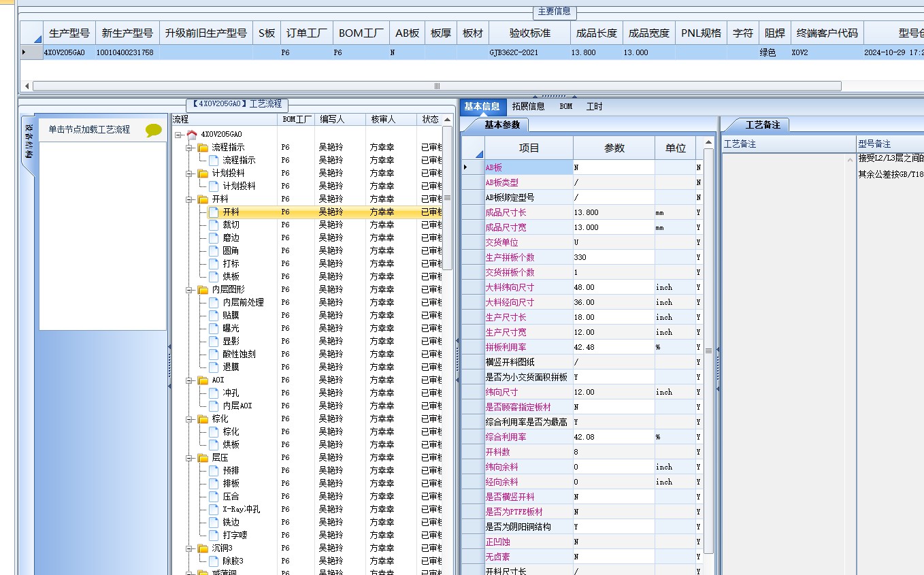The image size is (924, 575).
Task: Select the 内层前处理 process step
Action: [x=244, y=302]
